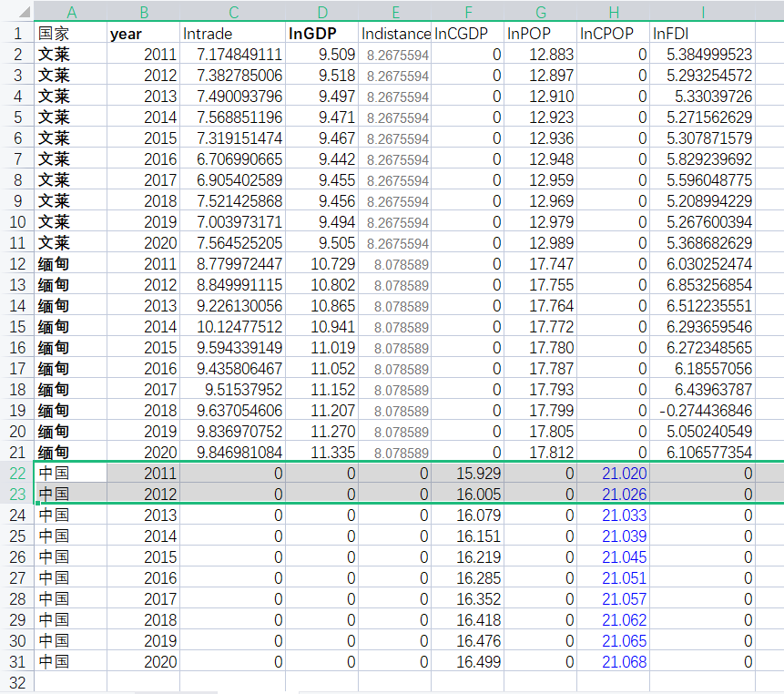Click blue cell with value 21.020
This screenshot has width=784, height=694.
coord(614,473)
